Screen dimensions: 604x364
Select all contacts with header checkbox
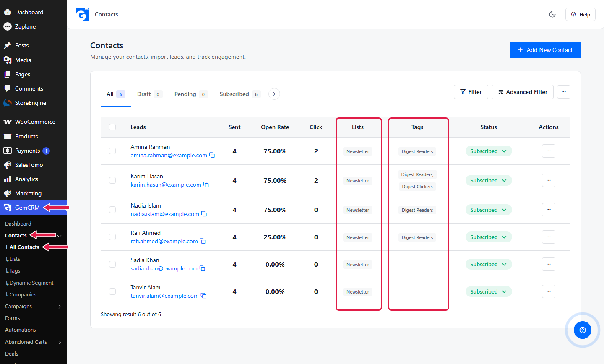click(112, 127)
